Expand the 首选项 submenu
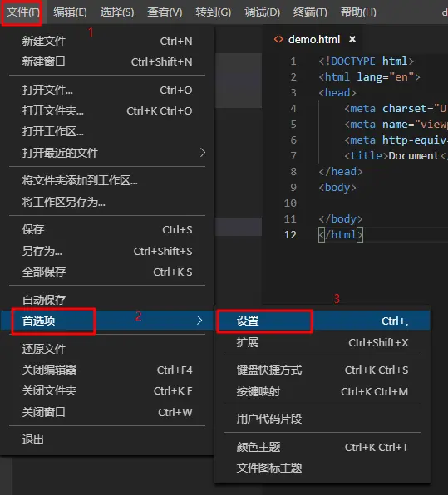 pos(107,321)
